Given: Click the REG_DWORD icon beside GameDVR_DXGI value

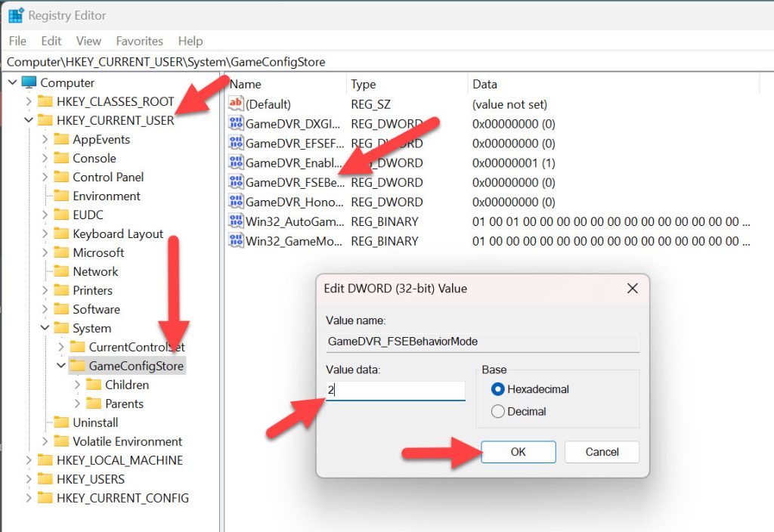Looking at the screenshot, I should click(x=235, y=123).
